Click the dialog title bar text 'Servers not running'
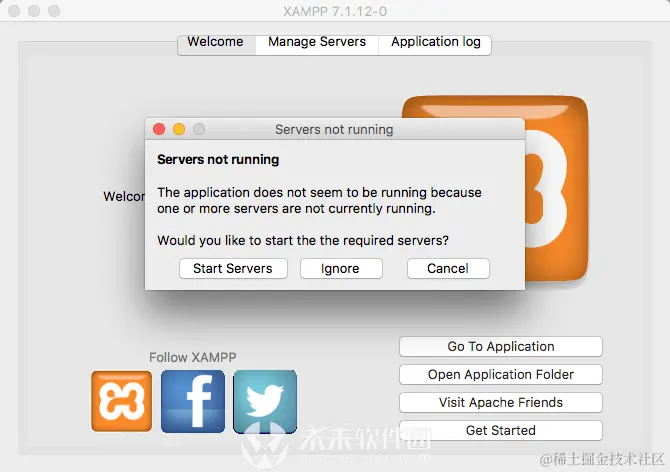This screenshot has height=472, width=670. pos(334,129)
